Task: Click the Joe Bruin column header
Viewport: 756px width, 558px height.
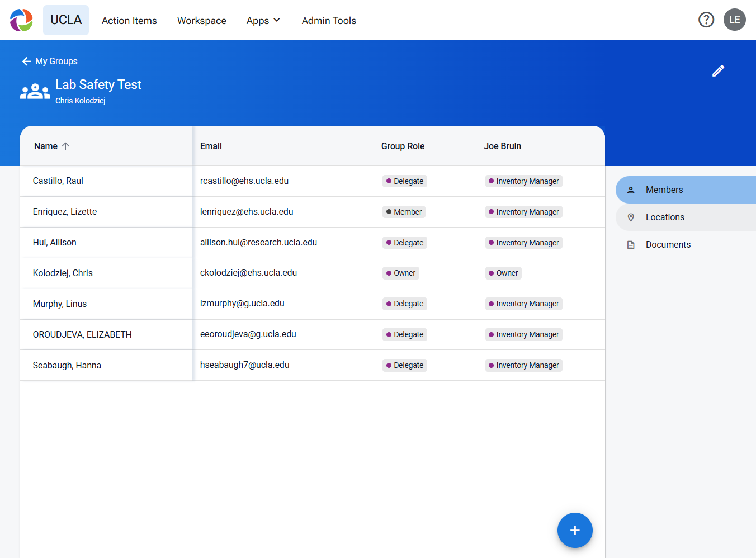Action: click(x=502, y=146)
